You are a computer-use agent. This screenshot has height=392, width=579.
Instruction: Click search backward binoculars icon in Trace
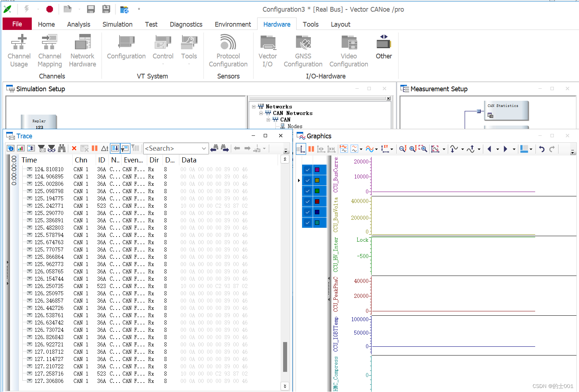214,148
